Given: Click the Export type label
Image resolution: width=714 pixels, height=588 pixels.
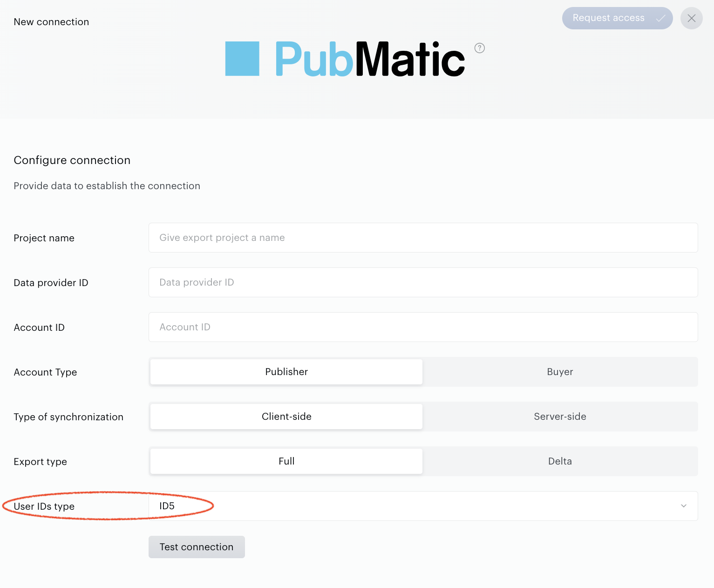Looking at the screenshot, I should [41, 462].
